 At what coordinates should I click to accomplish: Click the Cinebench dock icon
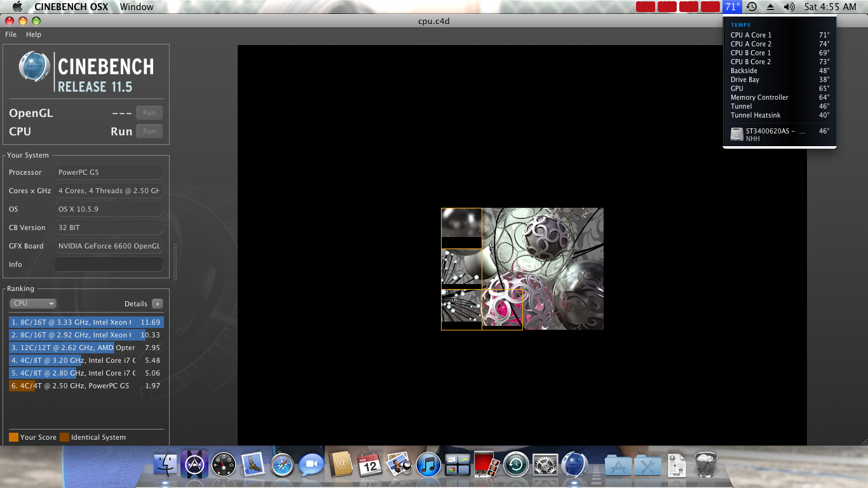coord(574,464)
